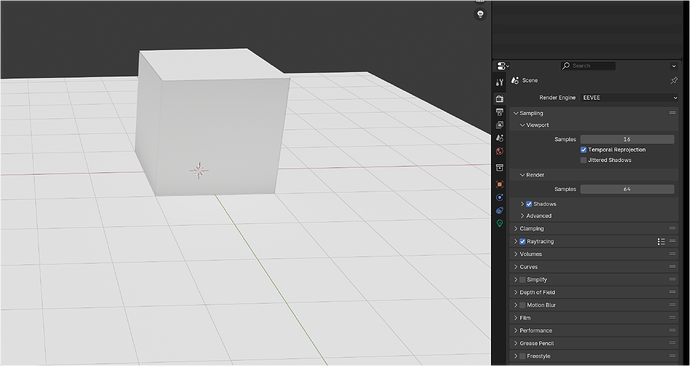Click the Simplify panel grip handle
The width and height of the screenshot is (690, 366).
tap(672, 279)
